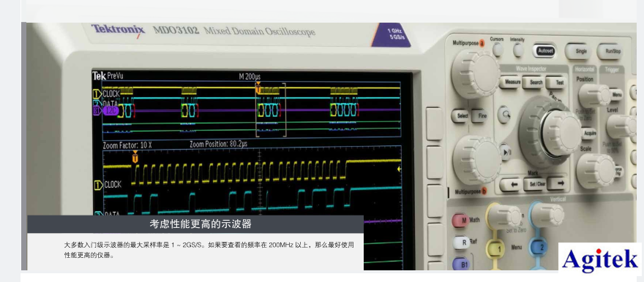Click the Autoset button
The height and width of the screenshot is (282, 644).
click(x=545, y=51)
